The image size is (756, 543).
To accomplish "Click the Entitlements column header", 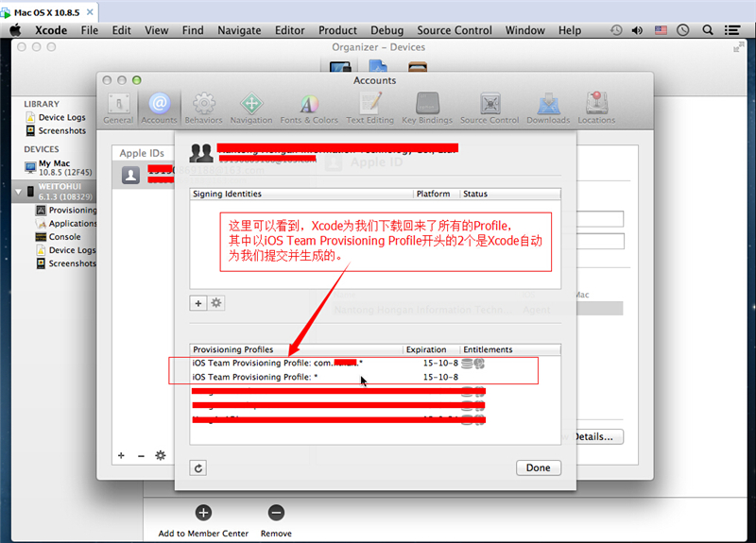I will (510, 349).
